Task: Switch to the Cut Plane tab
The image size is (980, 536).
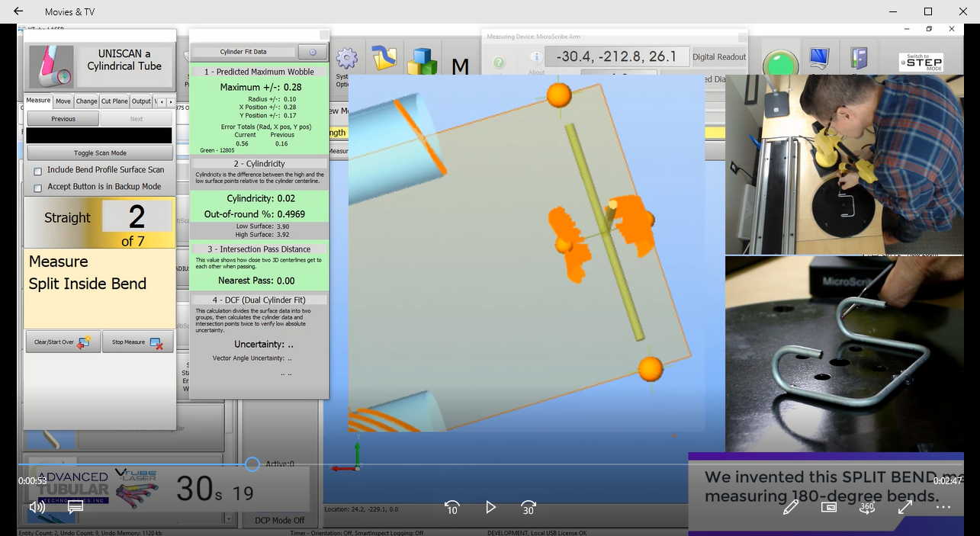Action: 114,101
